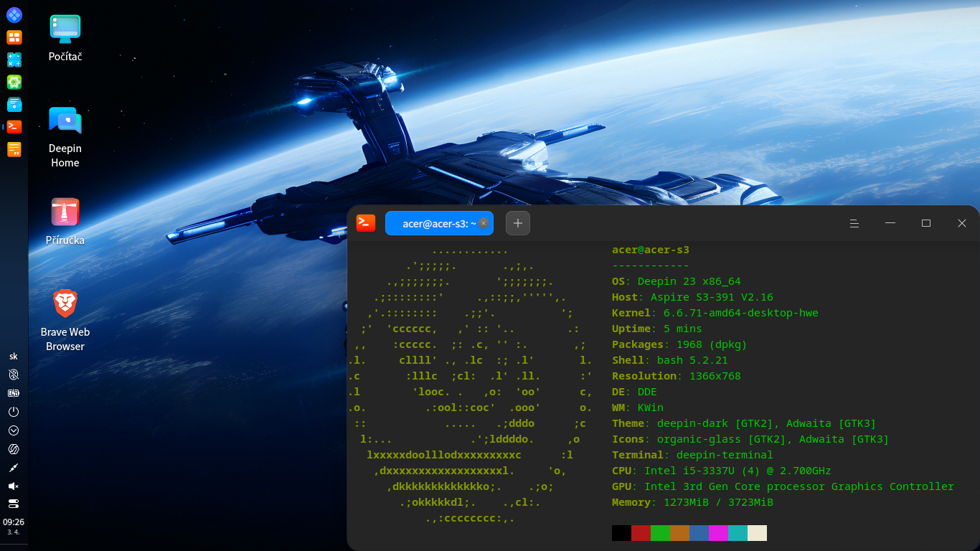Click the blue color block in neofetch

[699, 533]
